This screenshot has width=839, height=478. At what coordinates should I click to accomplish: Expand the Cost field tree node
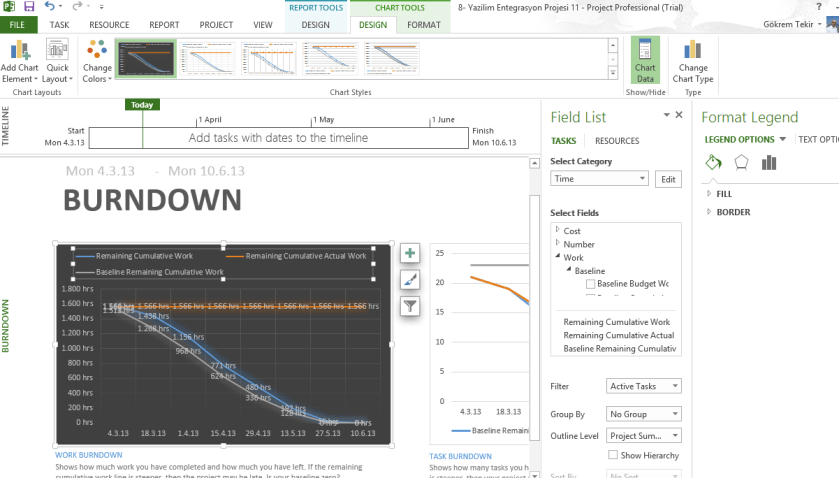coord(557,231)
